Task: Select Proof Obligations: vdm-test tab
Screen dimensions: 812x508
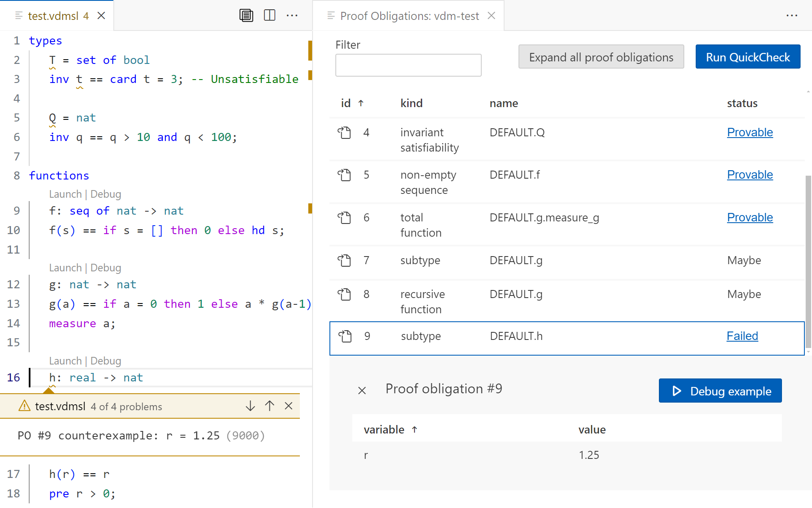Action: coord(409,16)
